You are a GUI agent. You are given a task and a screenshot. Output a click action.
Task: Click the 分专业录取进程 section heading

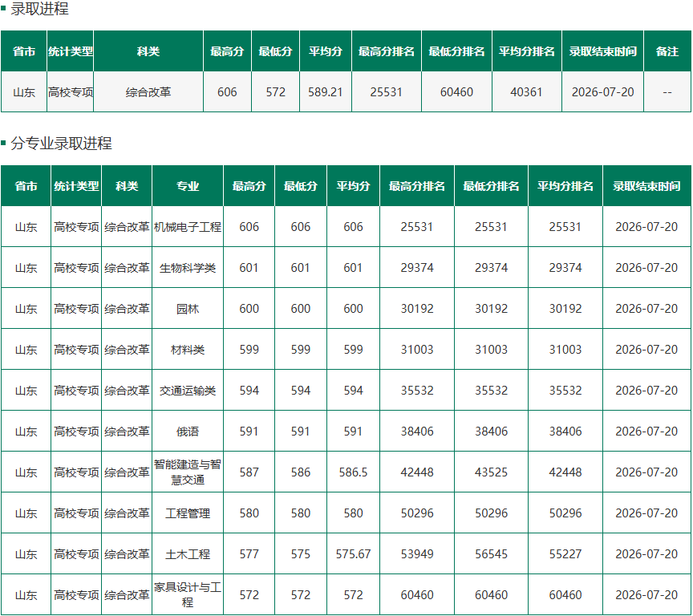(61, 144)
